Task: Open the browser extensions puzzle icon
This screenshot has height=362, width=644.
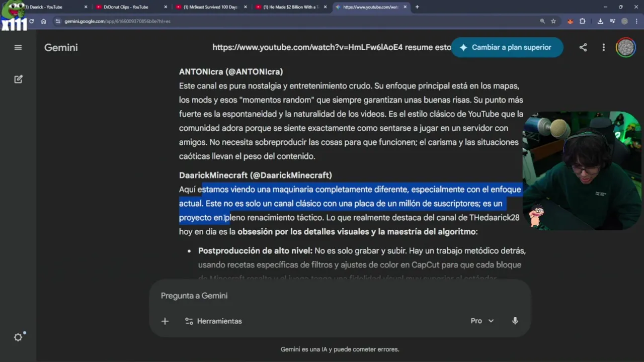Action: (582, 21)
